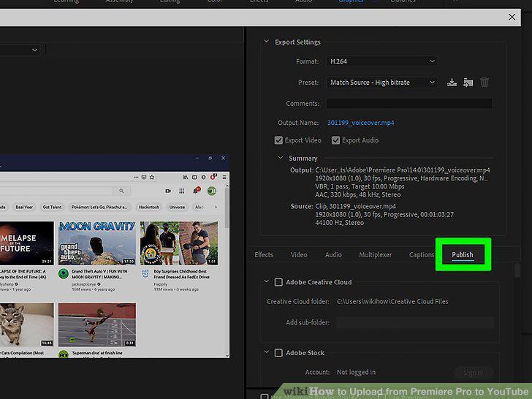Open the browser hamburger menu

click(224, 177)
